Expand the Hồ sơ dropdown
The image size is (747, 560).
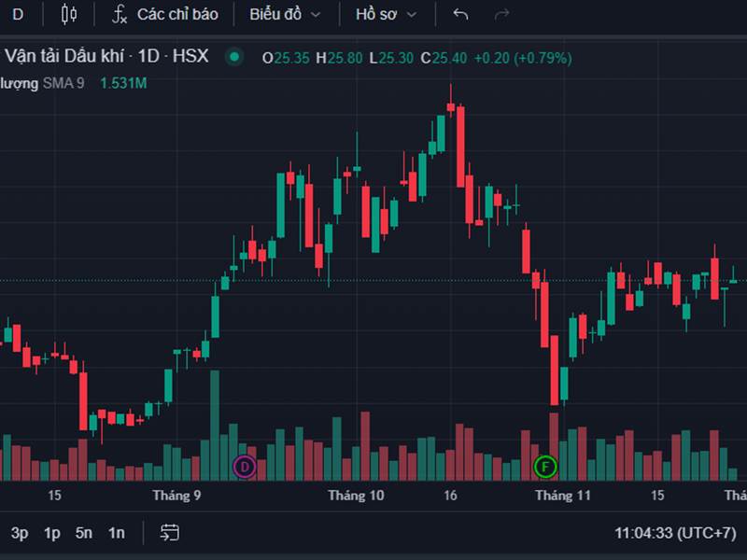(387, 14)
